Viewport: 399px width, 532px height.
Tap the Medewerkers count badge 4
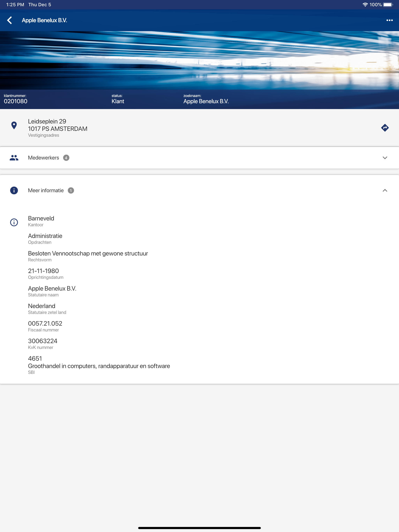(66, 158)
